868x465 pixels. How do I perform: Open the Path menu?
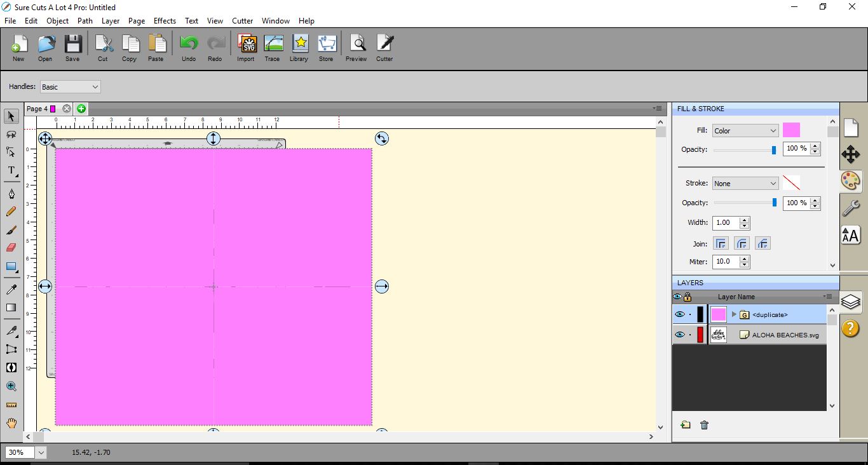[85, 21]
